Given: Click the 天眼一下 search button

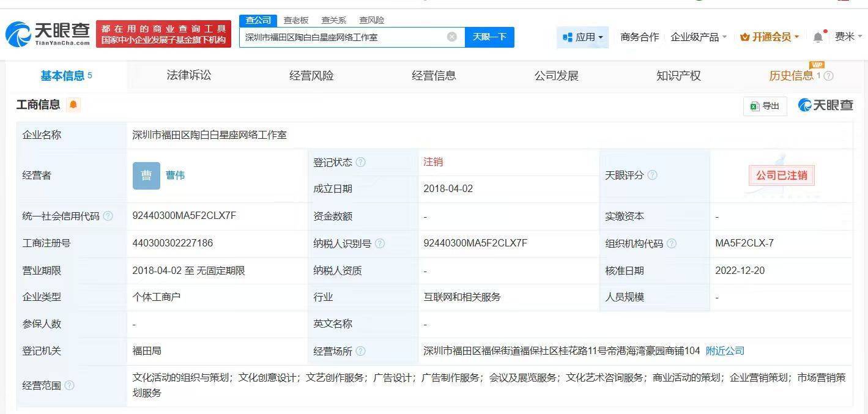Looking at the screenshot, I should [489, 37].
